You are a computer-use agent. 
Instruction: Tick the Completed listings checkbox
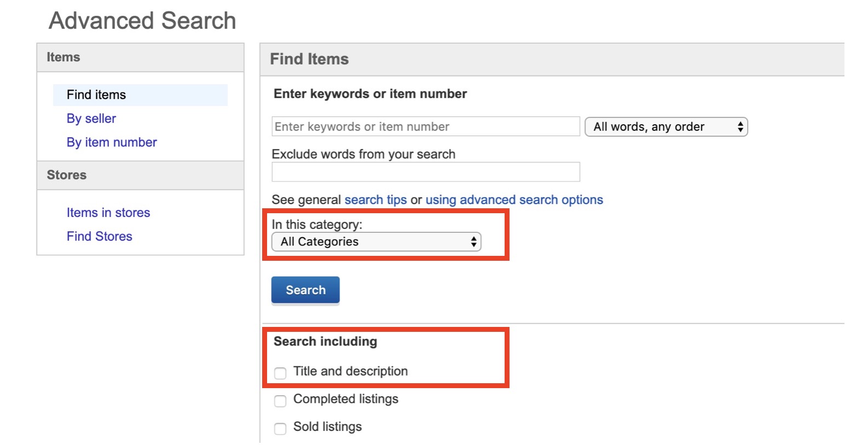click(x=280, y=401)
